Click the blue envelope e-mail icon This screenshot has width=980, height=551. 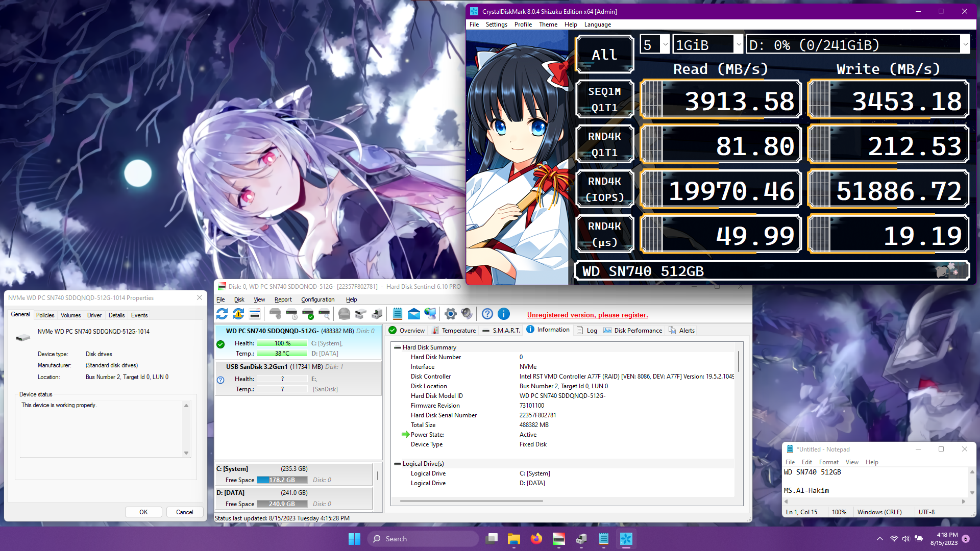[414, 314]
